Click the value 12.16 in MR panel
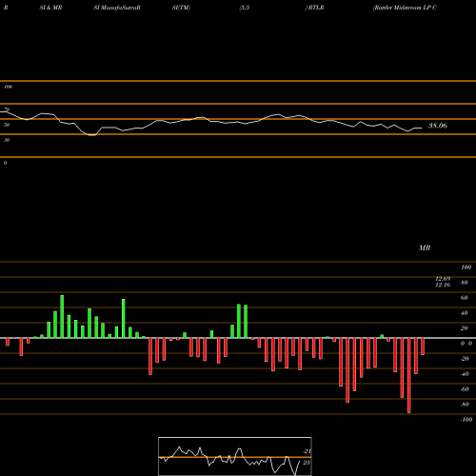 click(x=443, y=285)
